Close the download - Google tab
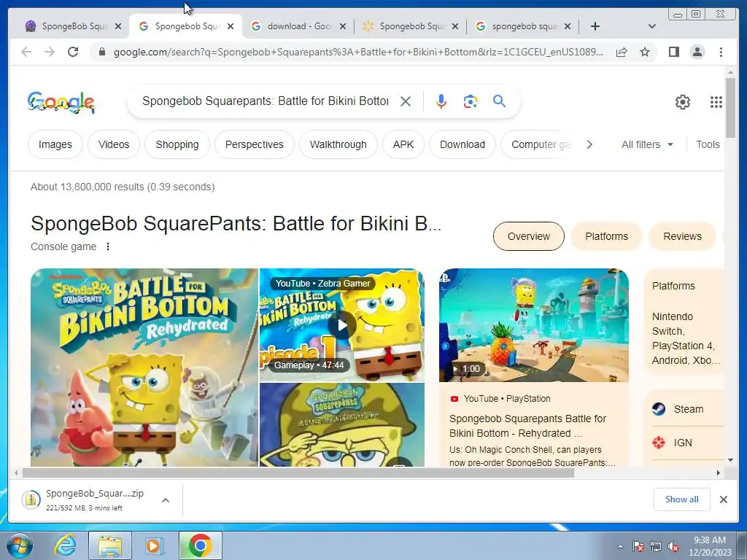The image size is (747, 560). [343, 27]
